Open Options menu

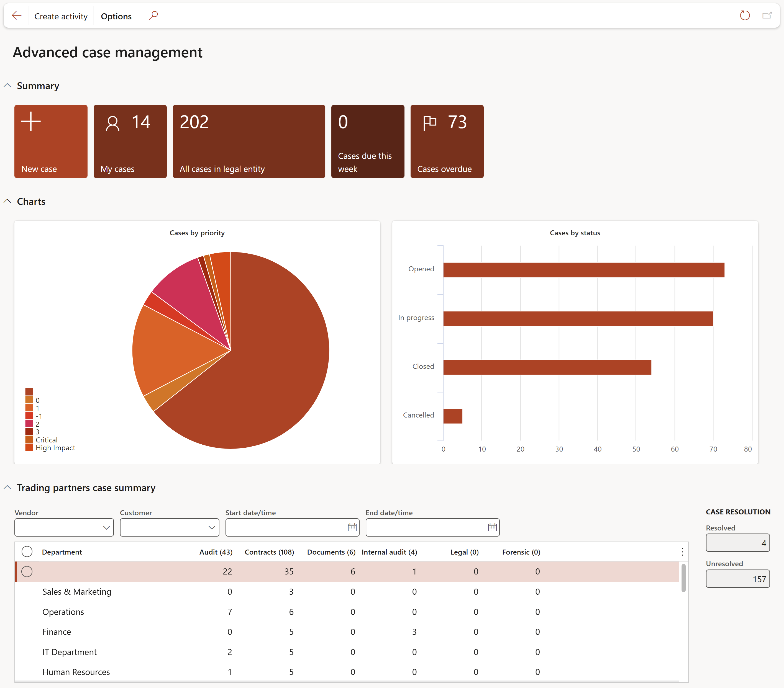pyautogui.click(x=116, y=16)
